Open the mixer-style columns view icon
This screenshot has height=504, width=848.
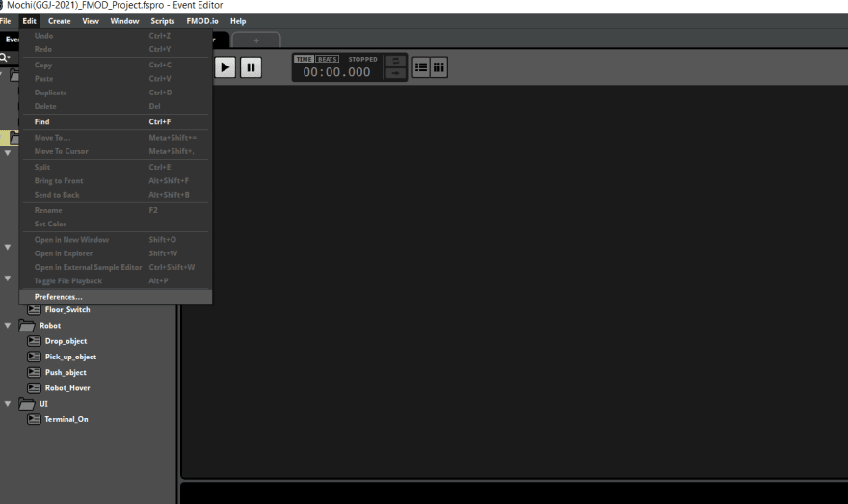pos(438,67)
